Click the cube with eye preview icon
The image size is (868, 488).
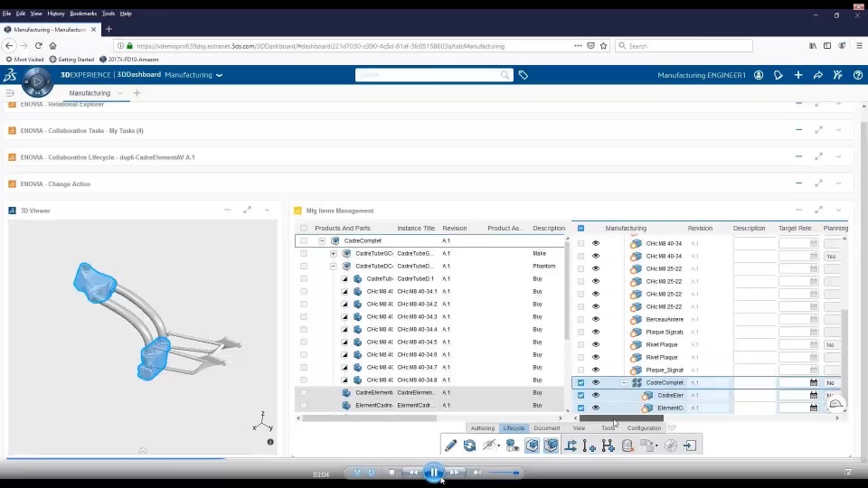point(512,446)
